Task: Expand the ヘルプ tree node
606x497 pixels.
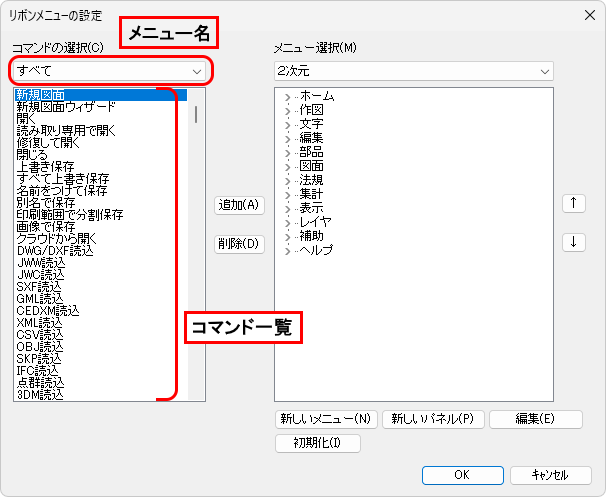Action: coord(287,251)
